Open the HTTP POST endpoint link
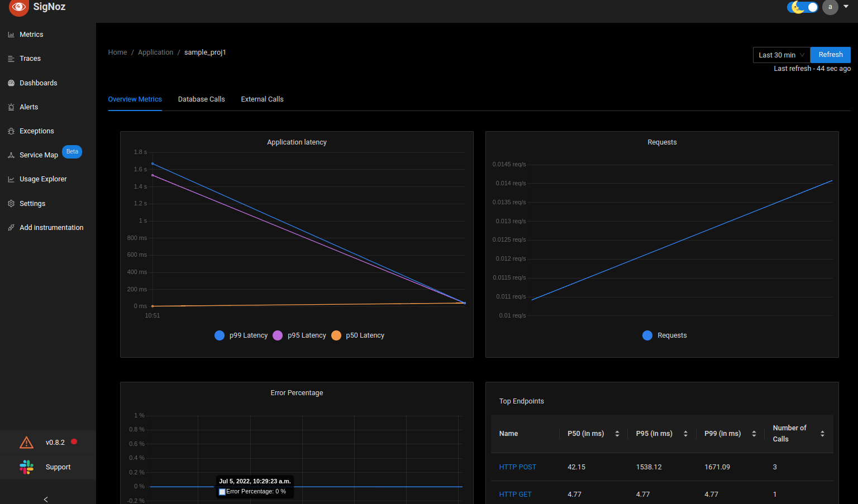 click(x=517, y=467)
